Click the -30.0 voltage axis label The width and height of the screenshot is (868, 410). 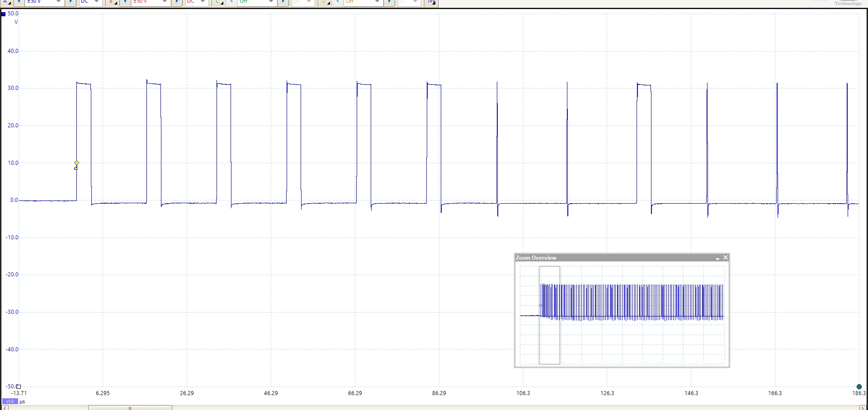tap(12, 312)
